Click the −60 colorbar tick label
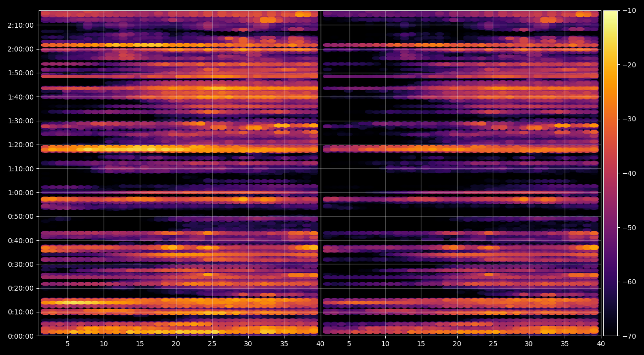Viewport: 644px width, 355px height. pos(629,282)
